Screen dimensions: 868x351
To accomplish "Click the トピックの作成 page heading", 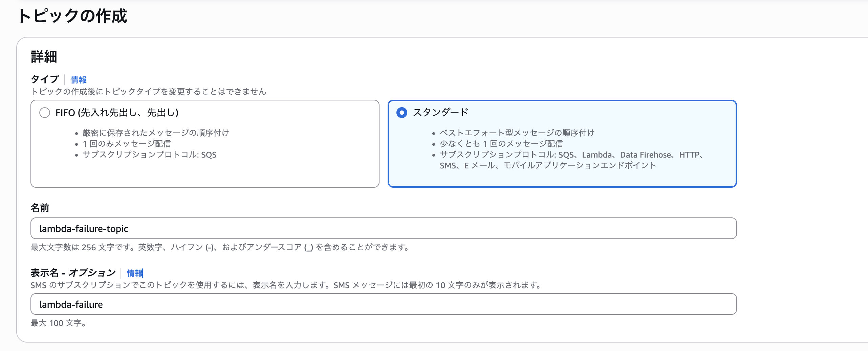I will point(72,16).
